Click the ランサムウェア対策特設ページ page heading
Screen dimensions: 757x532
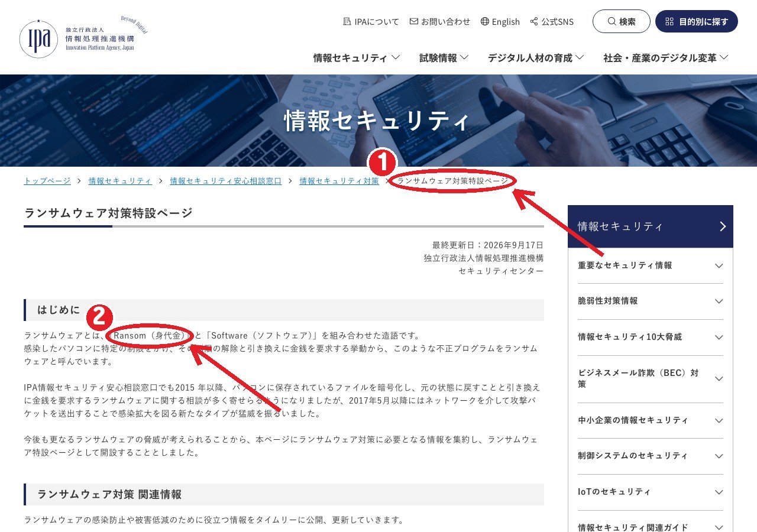108,213
